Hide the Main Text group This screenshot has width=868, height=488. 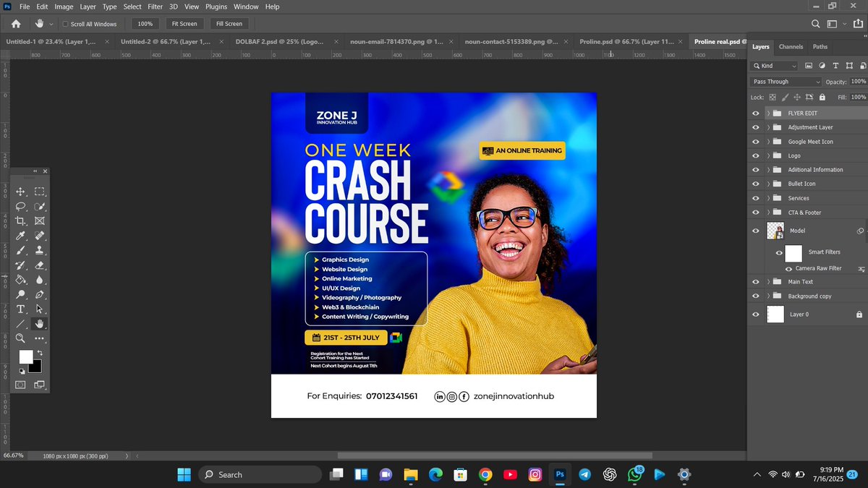point(756,282)
